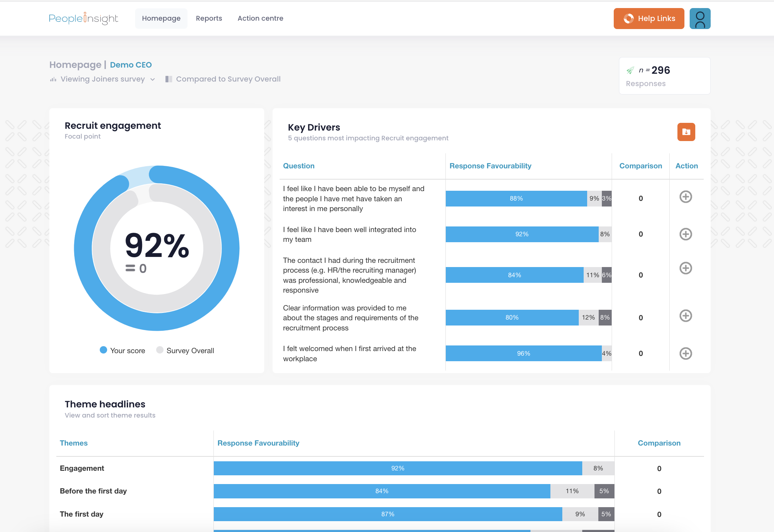
Task: Open the Homepage tab
Action: click(x=161, y=18)
